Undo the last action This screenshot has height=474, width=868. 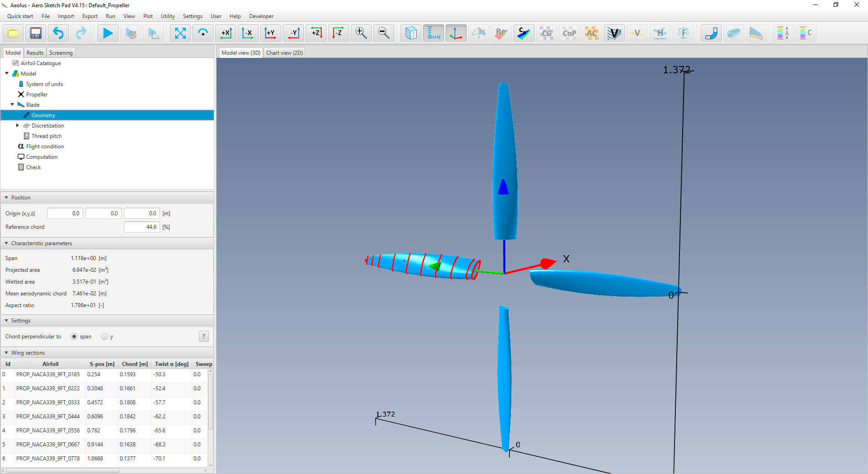(x=58, y=33)
